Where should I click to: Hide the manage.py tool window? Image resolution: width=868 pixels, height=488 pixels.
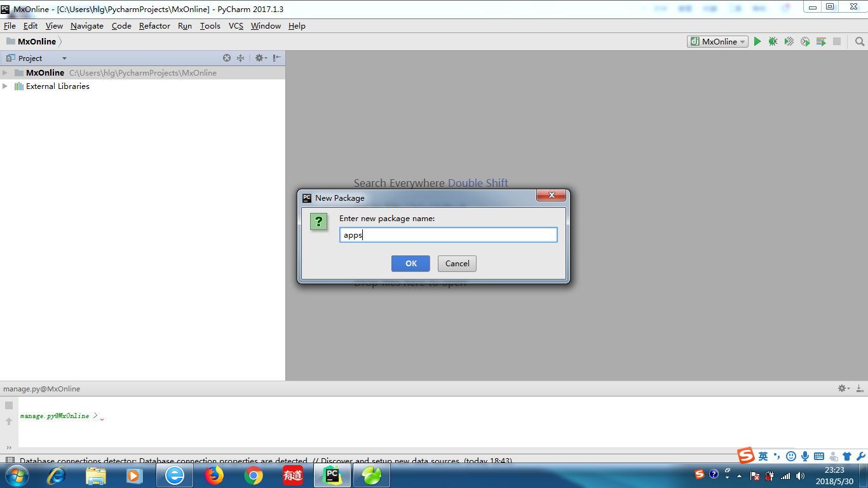pos(859,388)
